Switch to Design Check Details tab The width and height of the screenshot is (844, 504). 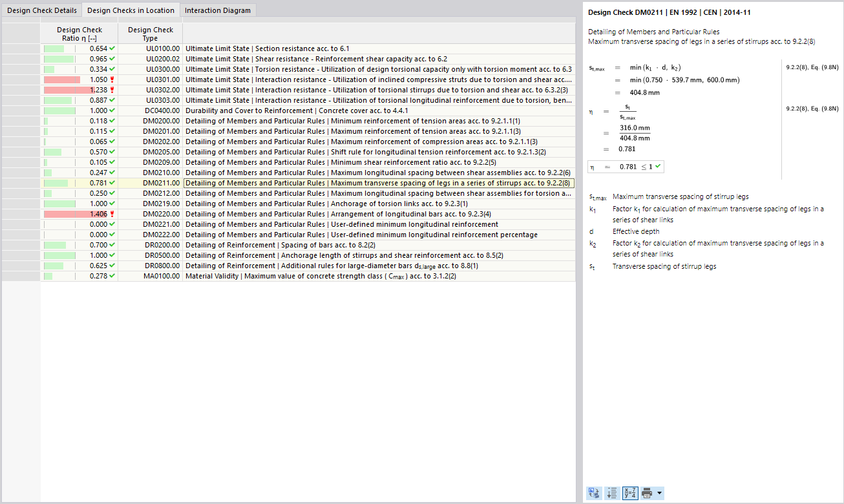click(x=42, y=10)
